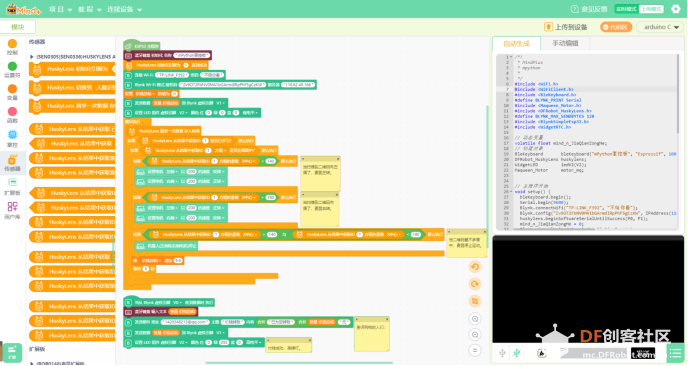Open the 意见反馈 feedback link

click(x=589, y=9)
